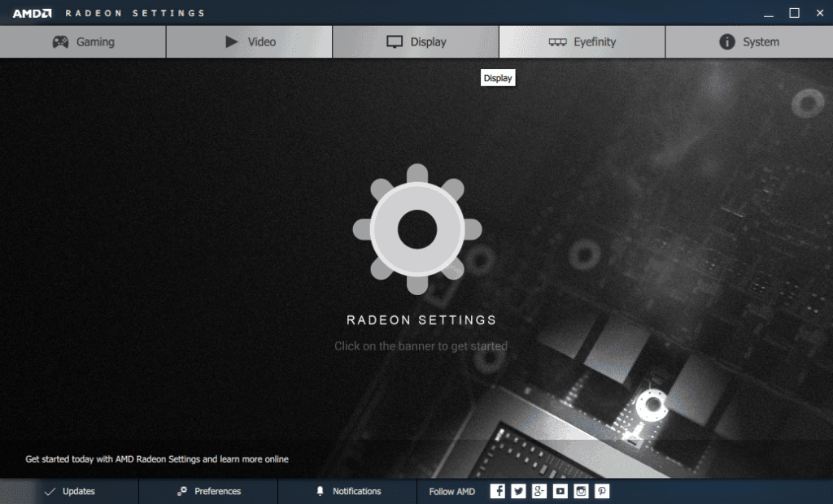
Task: Close the Radeon Settings window
Action: tap(818, 13)
